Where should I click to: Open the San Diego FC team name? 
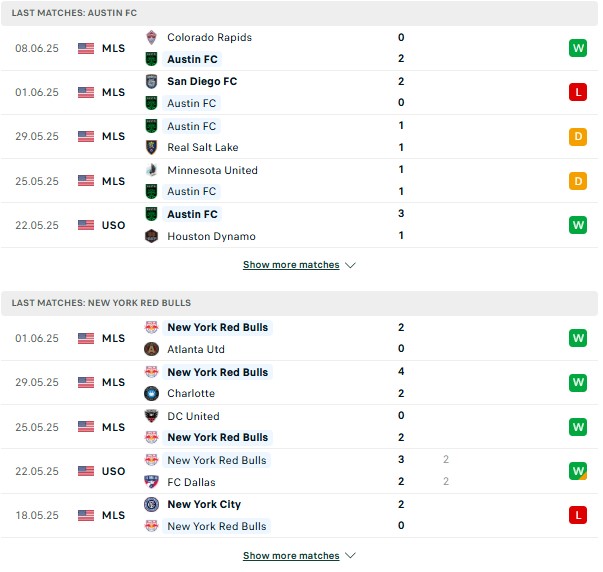point(202,82)
